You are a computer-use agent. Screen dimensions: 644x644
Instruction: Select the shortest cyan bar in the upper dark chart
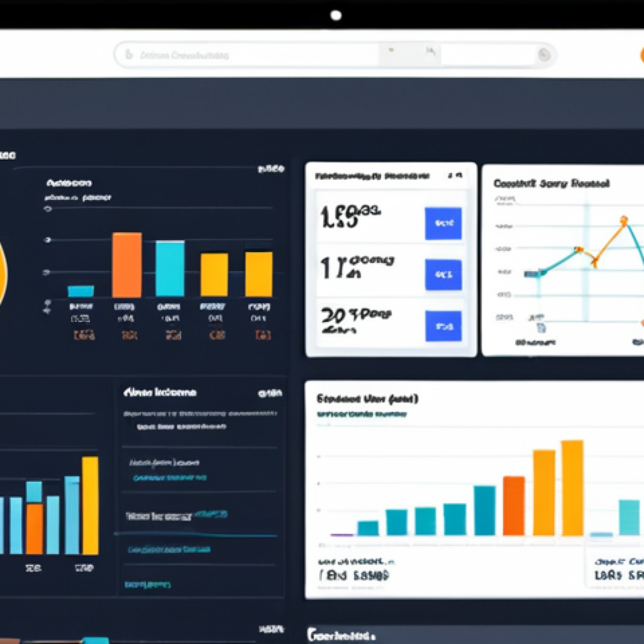click(80, 291)
